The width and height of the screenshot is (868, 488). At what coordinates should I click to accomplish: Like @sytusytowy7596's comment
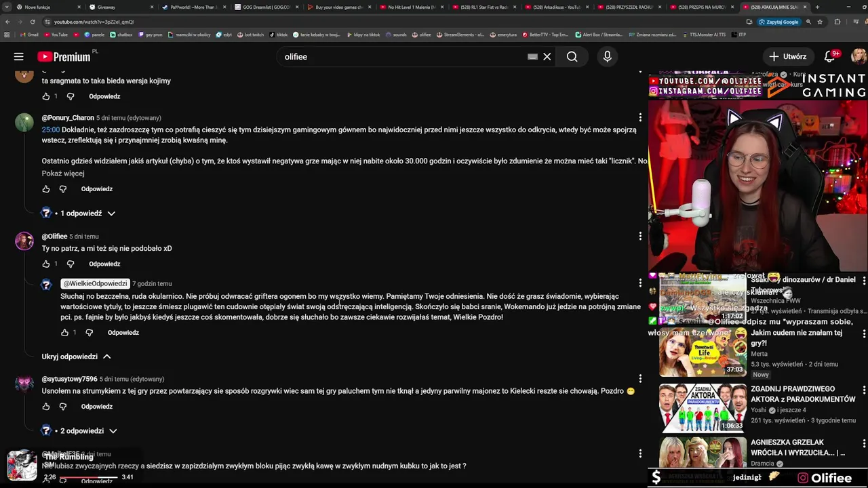coord(46,407)
